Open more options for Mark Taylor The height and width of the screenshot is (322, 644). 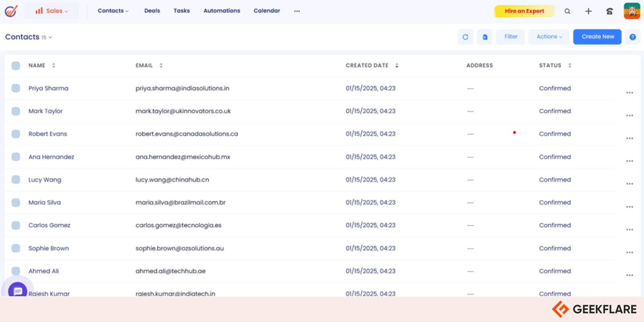pos(630,116)
